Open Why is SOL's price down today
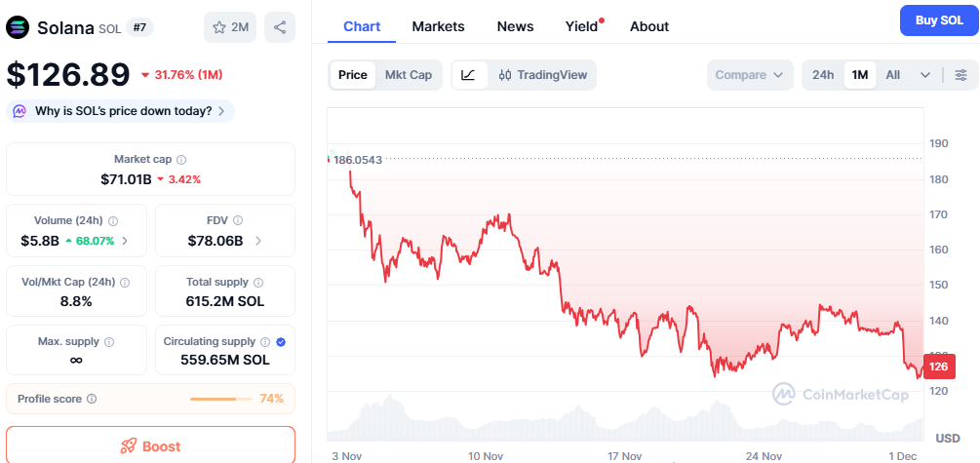Image resolution: width=980 pixels, height=463 pixels. (121, 111)
